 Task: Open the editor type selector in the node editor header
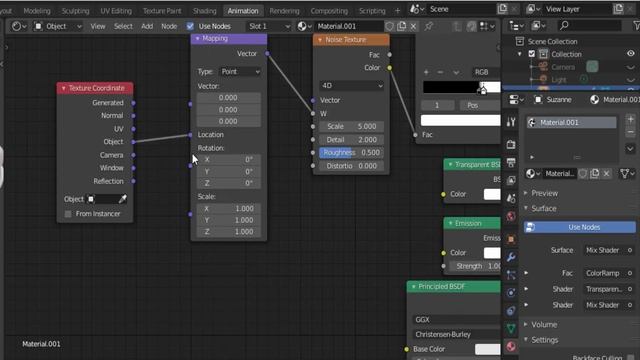coord(19,27)
